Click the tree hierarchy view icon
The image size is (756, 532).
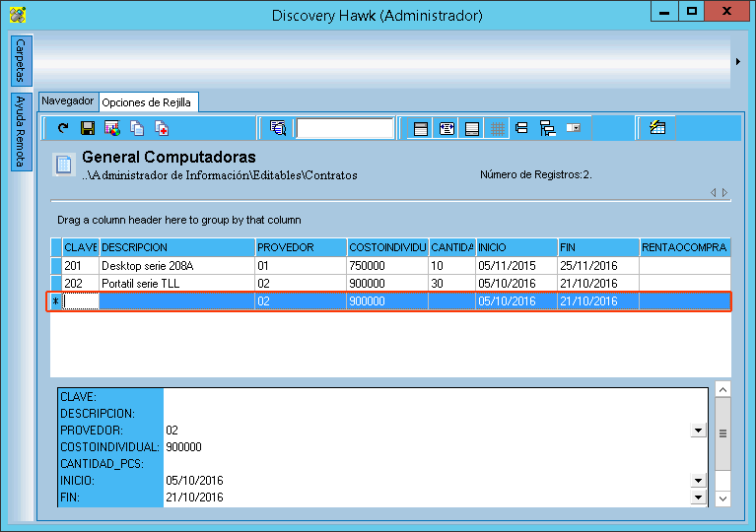point(547,128)
